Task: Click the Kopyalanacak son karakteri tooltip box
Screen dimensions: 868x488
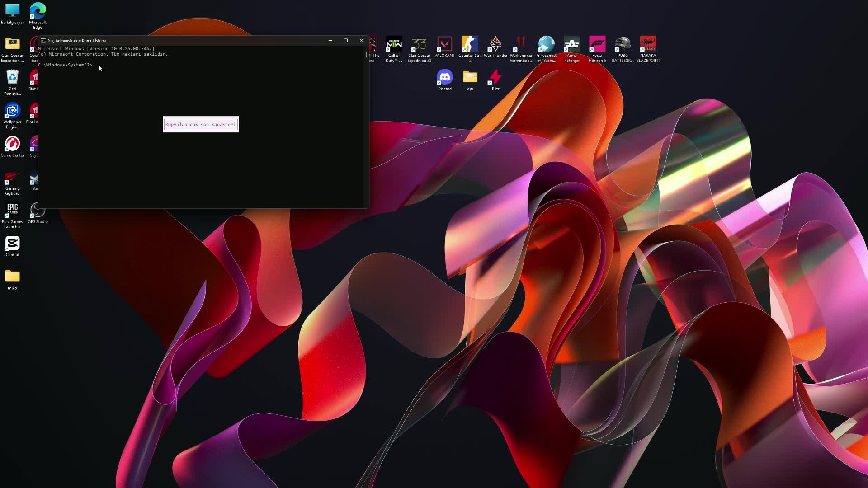Action: 200,124
